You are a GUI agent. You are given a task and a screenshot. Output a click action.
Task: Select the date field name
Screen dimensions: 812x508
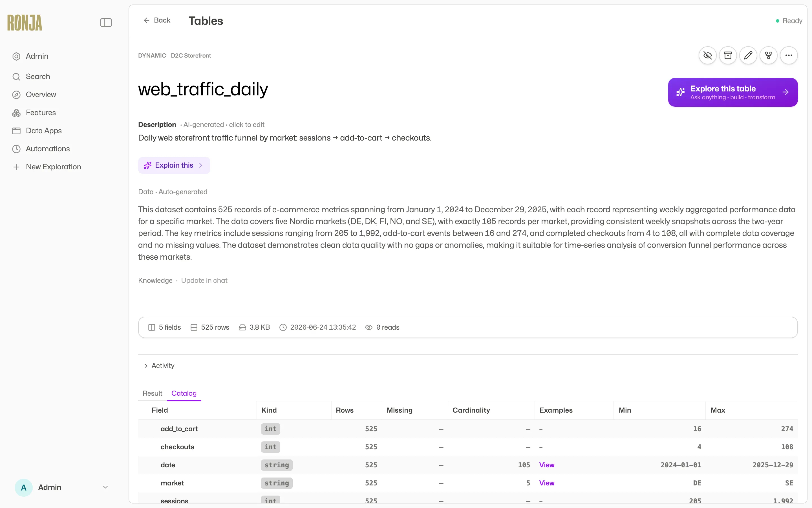coord(168,465)
